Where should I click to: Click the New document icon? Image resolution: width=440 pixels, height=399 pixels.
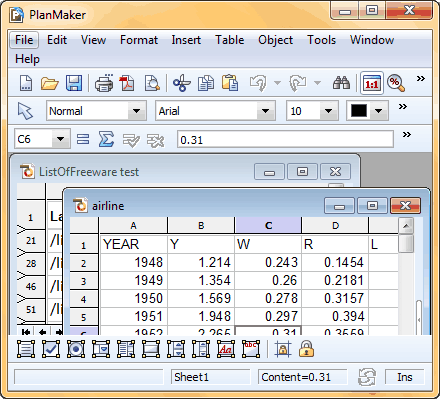(26, 83)
